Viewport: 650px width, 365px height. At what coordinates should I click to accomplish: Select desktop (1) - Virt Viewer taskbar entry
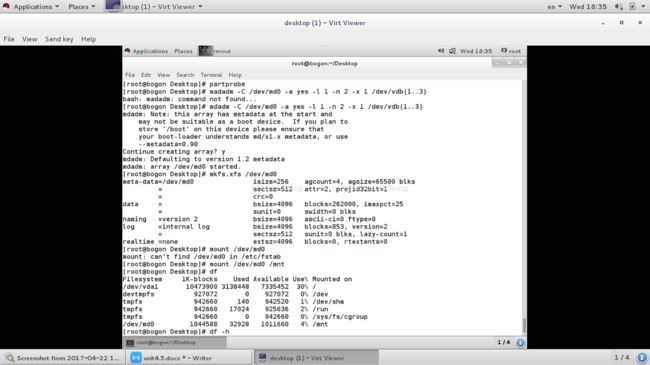(316, 358)
